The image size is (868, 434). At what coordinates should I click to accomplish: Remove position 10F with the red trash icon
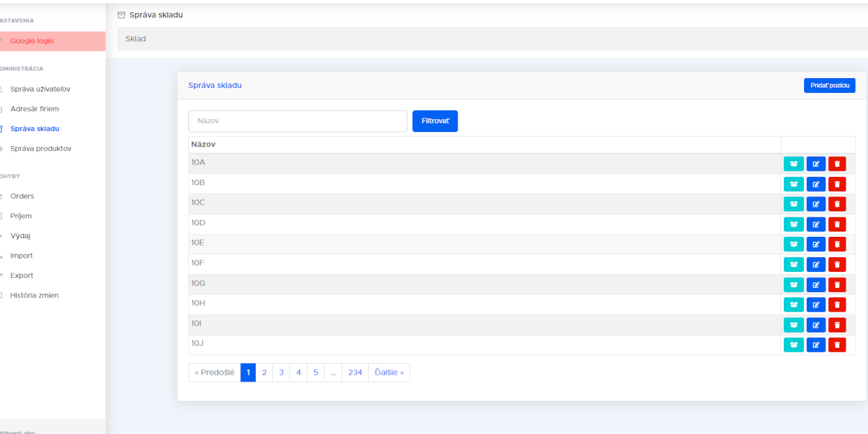pyautogui.click(x=837, y=264)
